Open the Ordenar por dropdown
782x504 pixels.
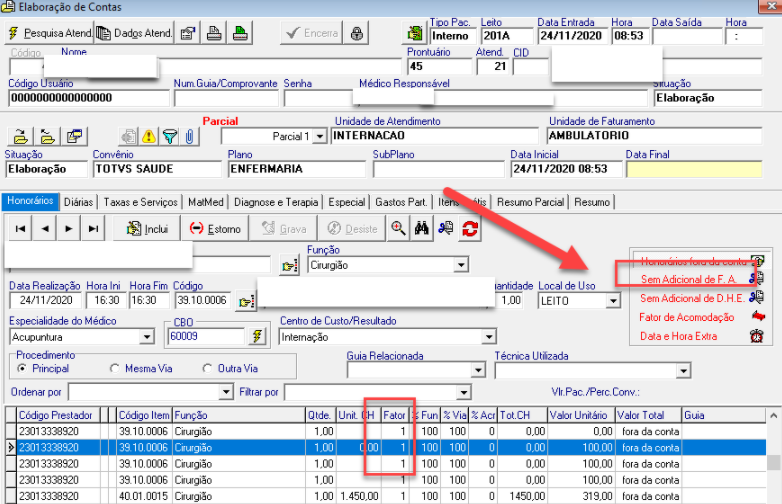[x=226, y=392]
